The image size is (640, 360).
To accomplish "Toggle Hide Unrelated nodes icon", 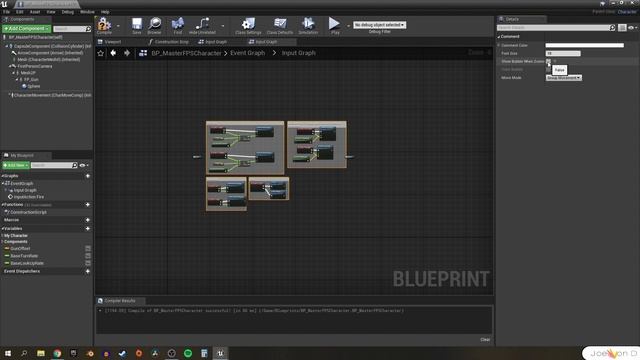I will tap(202, 25).
